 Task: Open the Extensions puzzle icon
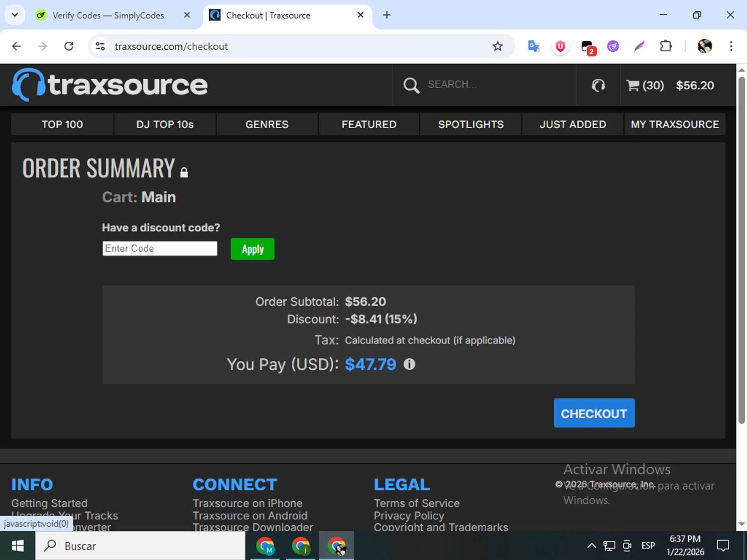coord(666,46)
